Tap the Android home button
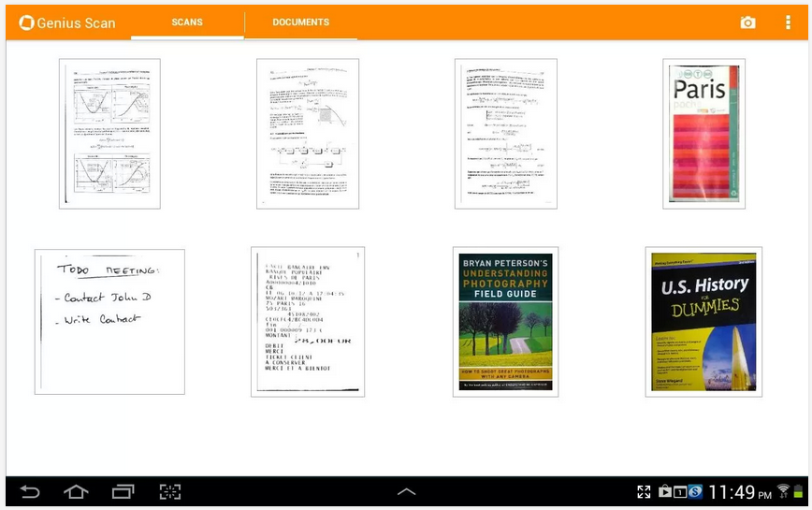The height and width of the screenshot is (510, 812). click(76, 491)
